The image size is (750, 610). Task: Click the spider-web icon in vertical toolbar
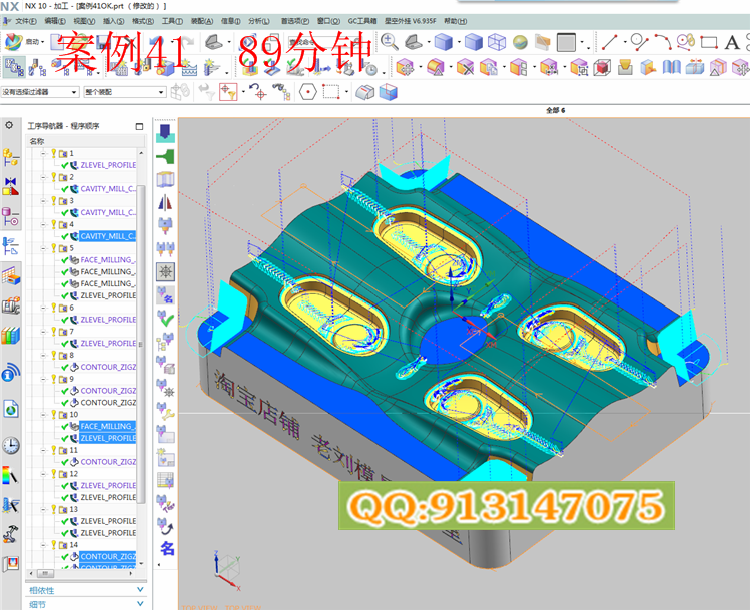coord(165,271)
